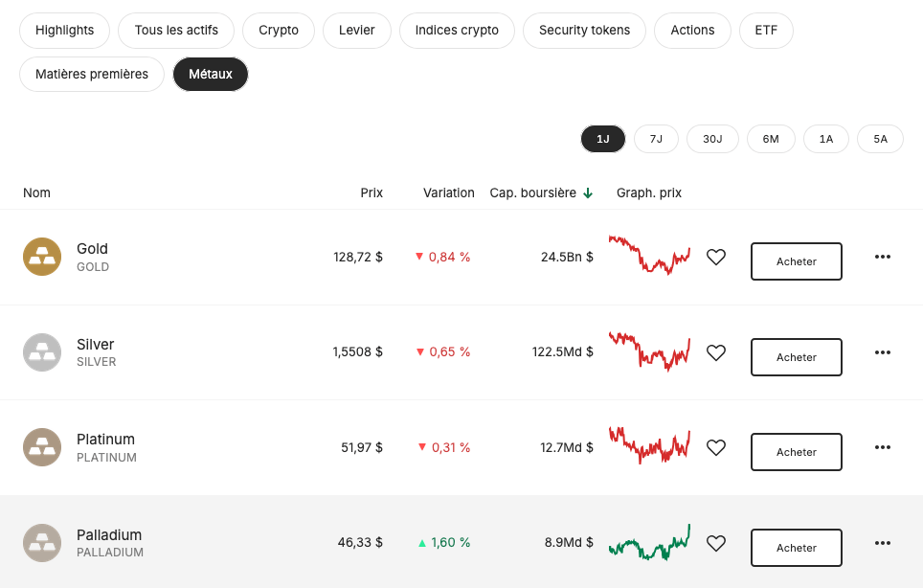Open the ETF category
The height and width of the screenshot is (588, 923).
pyautogui.click(x=766, y=30)
